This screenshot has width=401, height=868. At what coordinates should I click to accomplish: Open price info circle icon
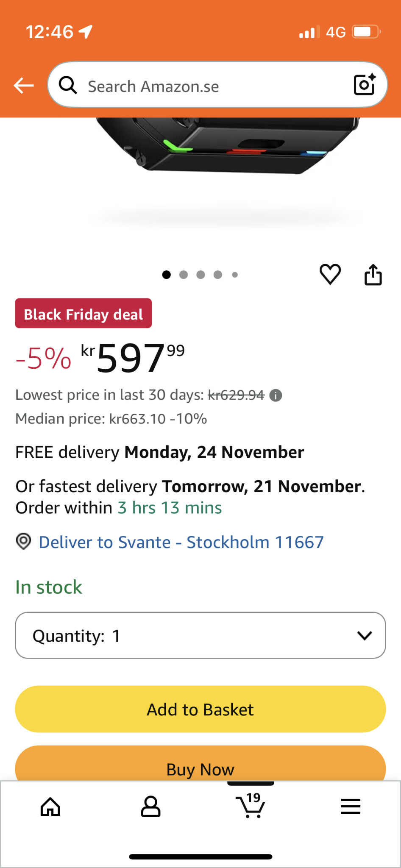(x=276, y=395)
